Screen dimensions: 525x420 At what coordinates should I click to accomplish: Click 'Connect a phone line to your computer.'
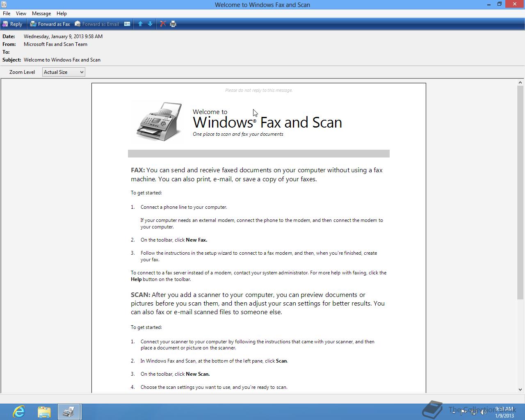point(184,207)
